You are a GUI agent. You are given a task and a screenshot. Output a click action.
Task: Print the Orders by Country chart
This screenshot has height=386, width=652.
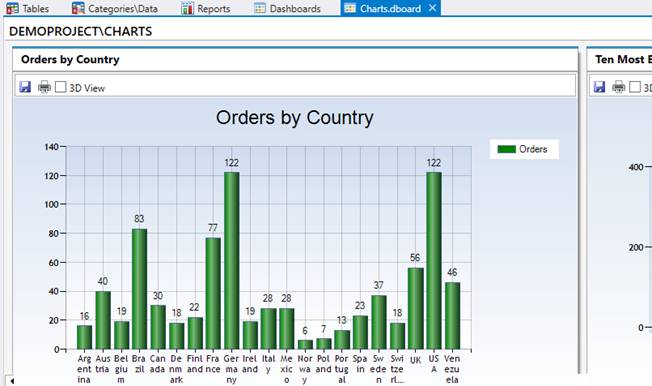pos(44,87)
